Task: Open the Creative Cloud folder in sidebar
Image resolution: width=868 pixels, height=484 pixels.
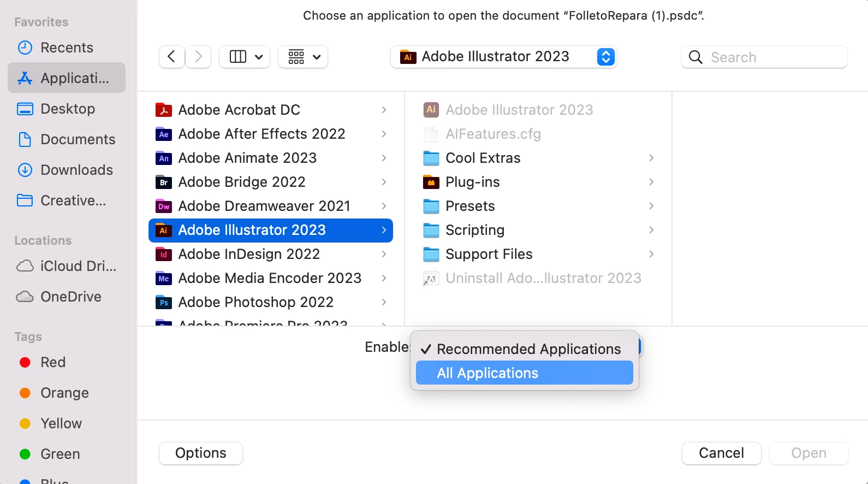Action: coord(67,200)
